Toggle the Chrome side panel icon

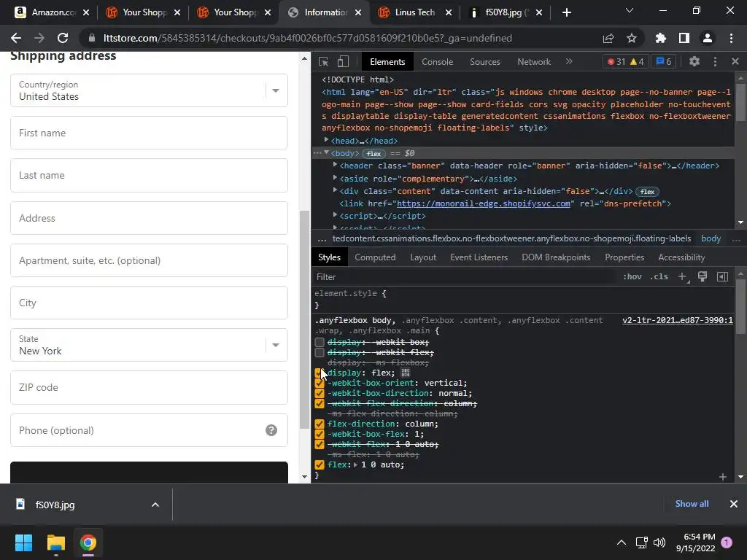coord(684,38)
